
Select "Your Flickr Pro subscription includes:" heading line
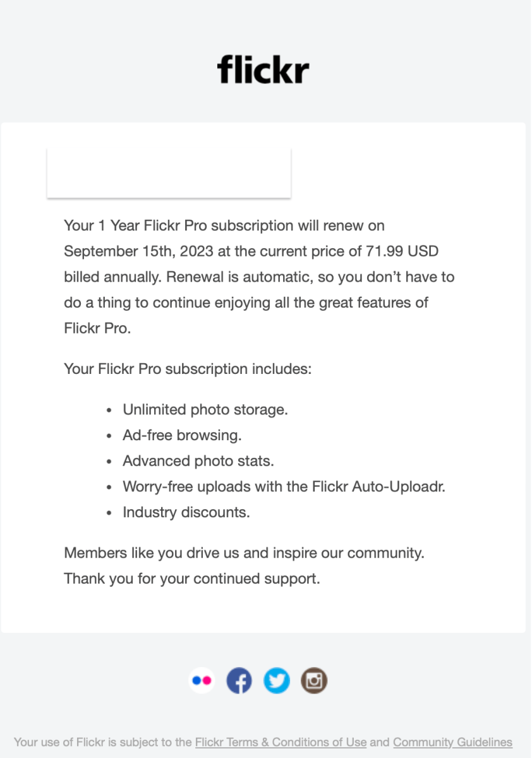click(188, 368)
